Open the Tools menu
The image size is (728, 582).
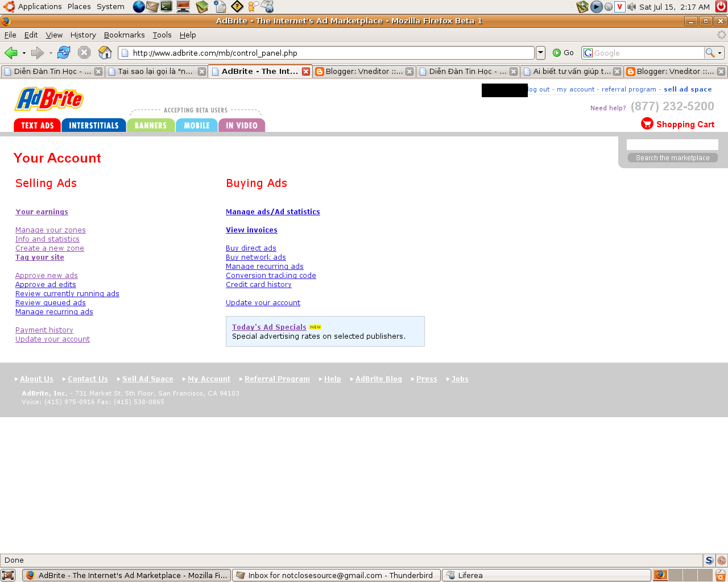[x=162, y=35]
